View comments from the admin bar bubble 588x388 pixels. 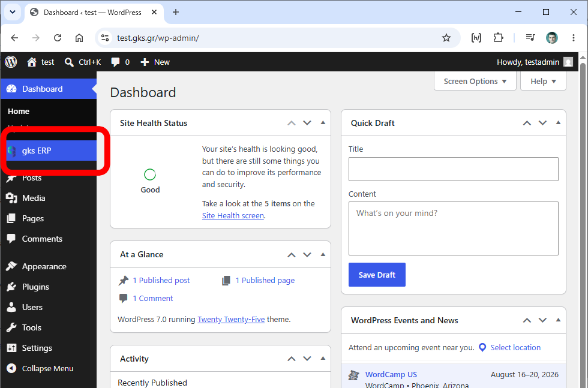click(121, 62)
